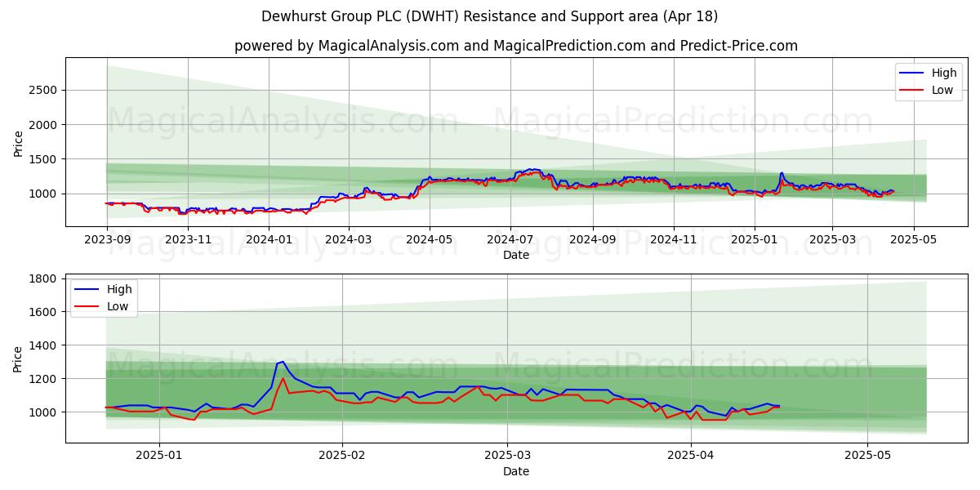
Task: Click the bottom chart '1400' price tick
Action: (x=44, y=345)
